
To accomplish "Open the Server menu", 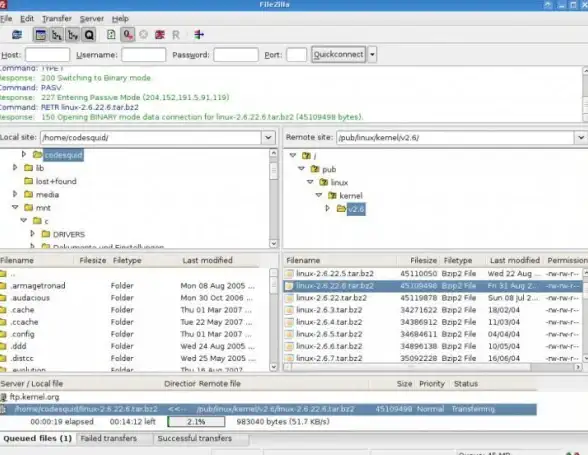I will click(x=92, y=19).
